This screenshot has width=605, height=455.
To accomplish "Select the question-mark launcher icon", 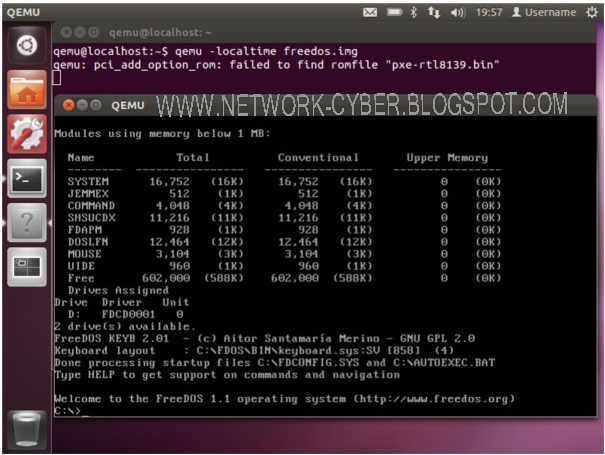I will (27, 223).
